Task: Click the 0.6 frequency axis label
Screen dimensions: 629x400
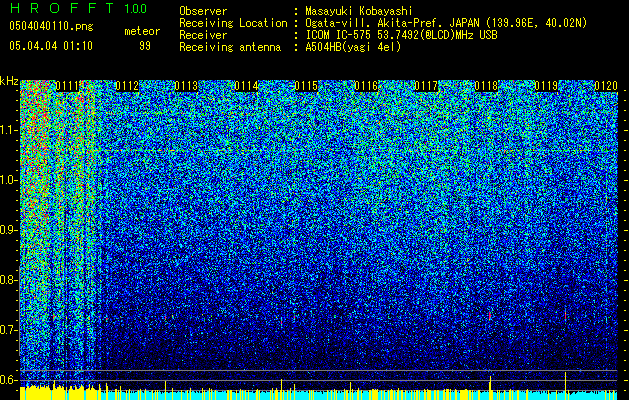Action: (x=8, y=380)
